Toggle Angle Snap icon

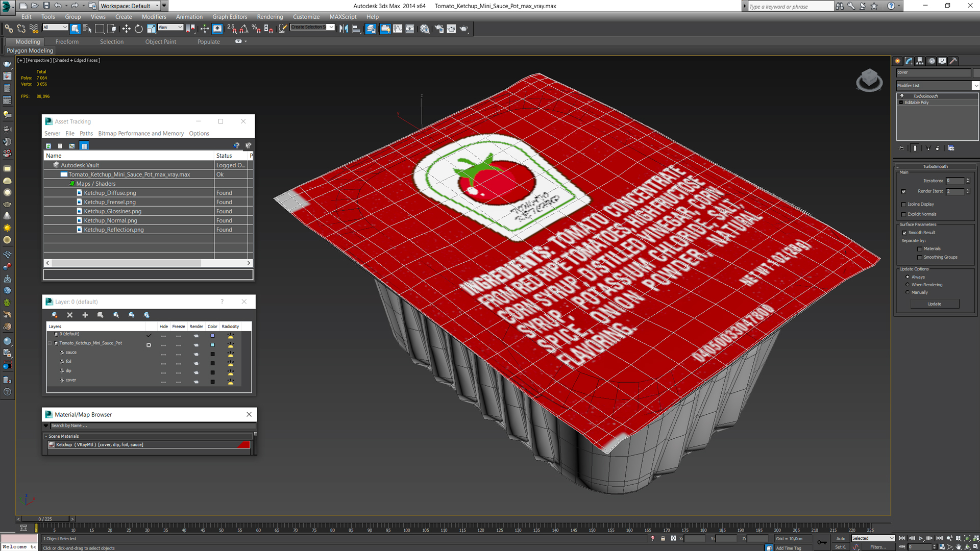click(244, 29)
